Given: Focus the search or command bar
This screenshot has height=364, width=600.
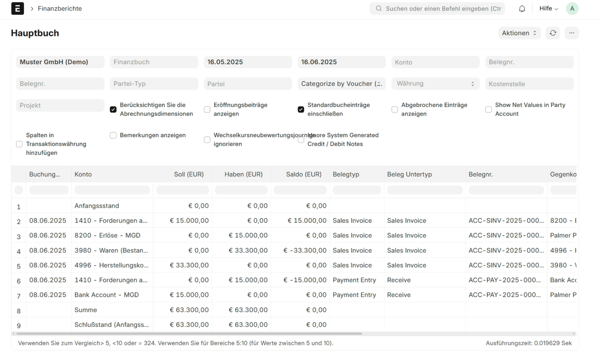Looking at the screenshot, I should coord(437,9).
